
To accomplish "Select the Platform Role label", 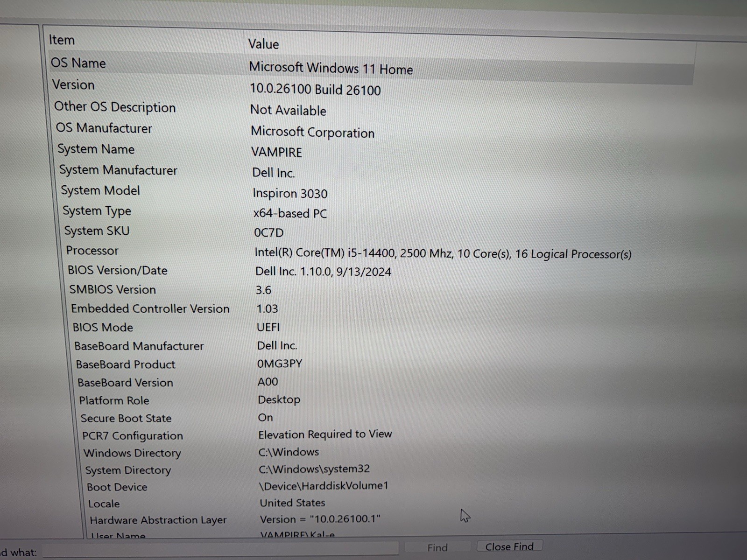I will (x=114, y=400).
